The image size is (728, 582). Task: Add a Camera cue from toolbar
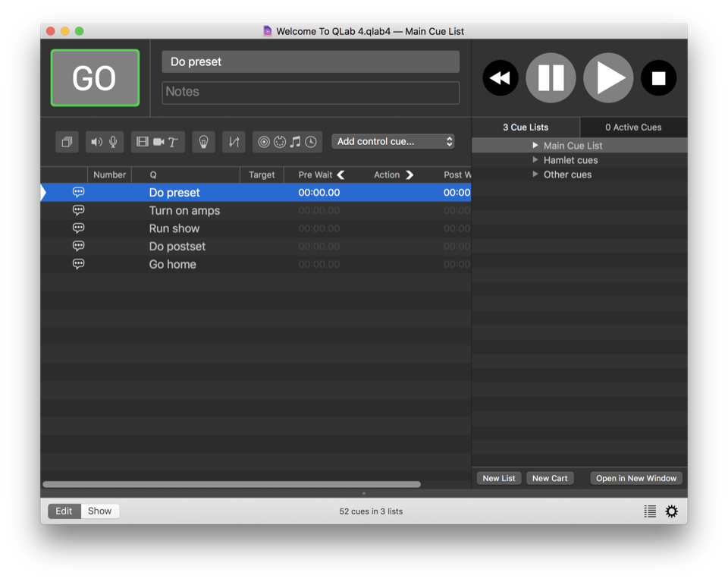tap(158, 142)
